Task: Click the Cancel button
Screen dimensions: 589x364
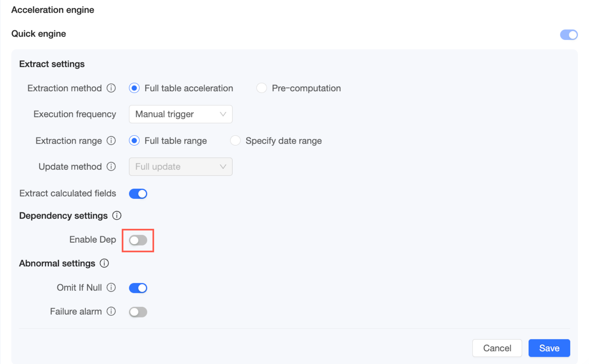Action: [497, 348]
